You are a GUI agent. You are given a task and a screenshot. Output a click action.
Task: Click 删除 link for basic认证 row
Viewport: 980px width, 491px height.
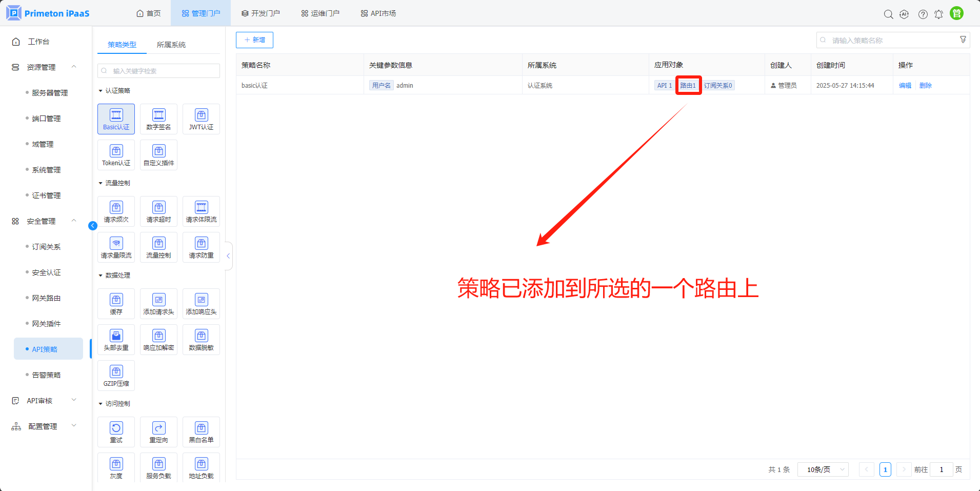click(x=925, y=86)
